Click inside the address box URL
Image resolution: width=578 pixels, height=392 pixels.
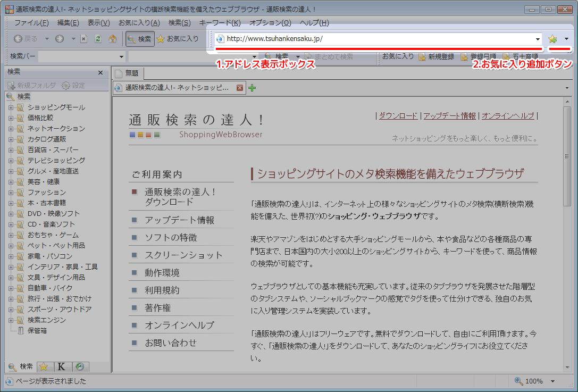(274, 39)
